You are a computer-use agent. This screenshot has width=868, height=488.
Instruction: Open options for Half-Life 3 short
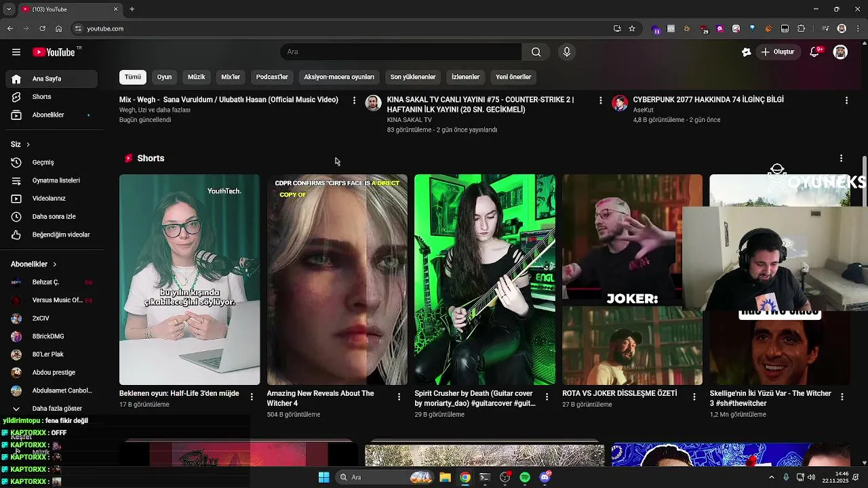click(x=252, y=396)
